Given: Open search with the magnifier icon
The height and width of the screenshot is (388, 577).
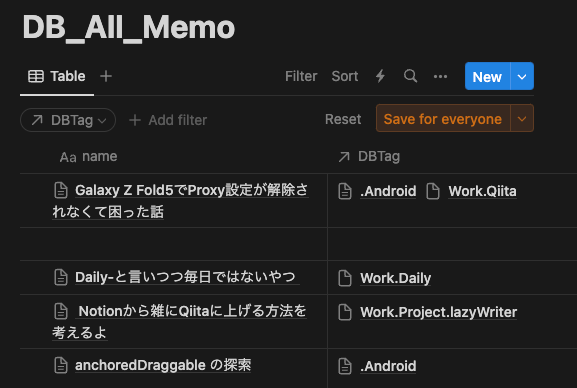Looking at the screenshot, I should (410, 76).
